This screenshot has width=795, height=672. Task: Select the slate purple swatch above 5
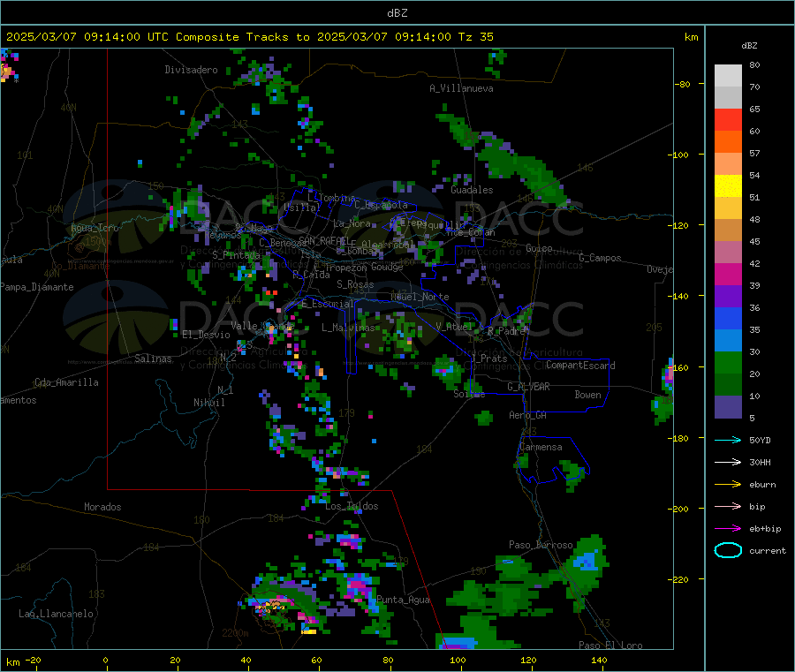(x=728, y=406)
